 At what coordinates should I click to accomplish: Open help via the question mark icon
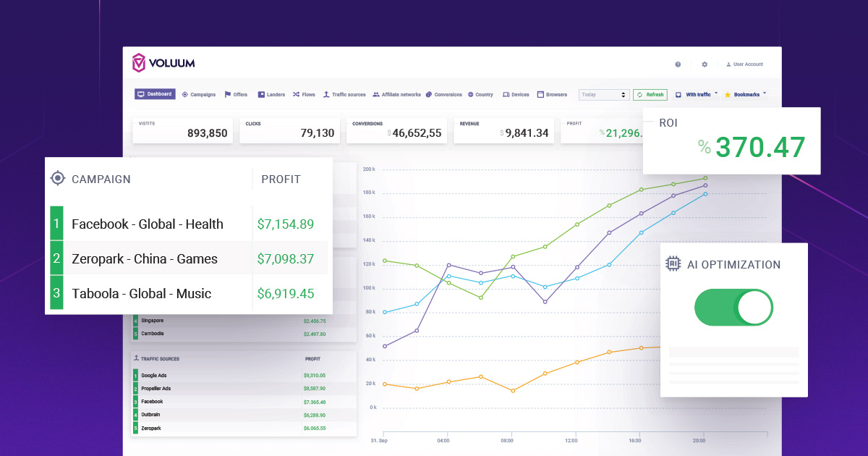pyautogui.click(x=678, y=64)
